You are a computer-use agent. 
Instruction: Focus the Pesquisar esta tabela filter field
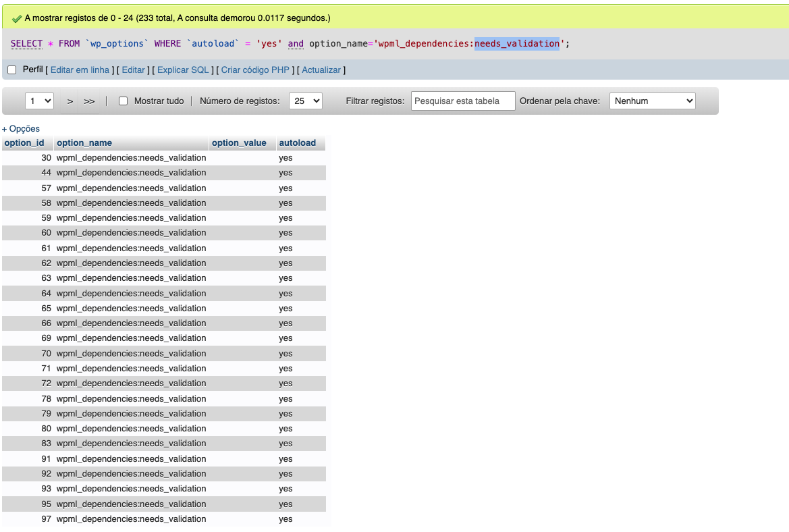pyautogui.click(x=463, y=101)
